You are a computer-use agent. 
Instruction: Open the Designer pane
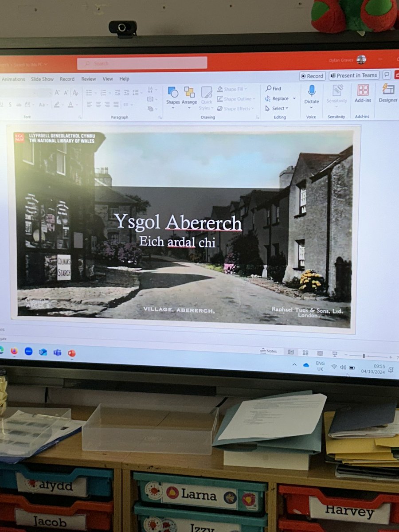point(388,93)
